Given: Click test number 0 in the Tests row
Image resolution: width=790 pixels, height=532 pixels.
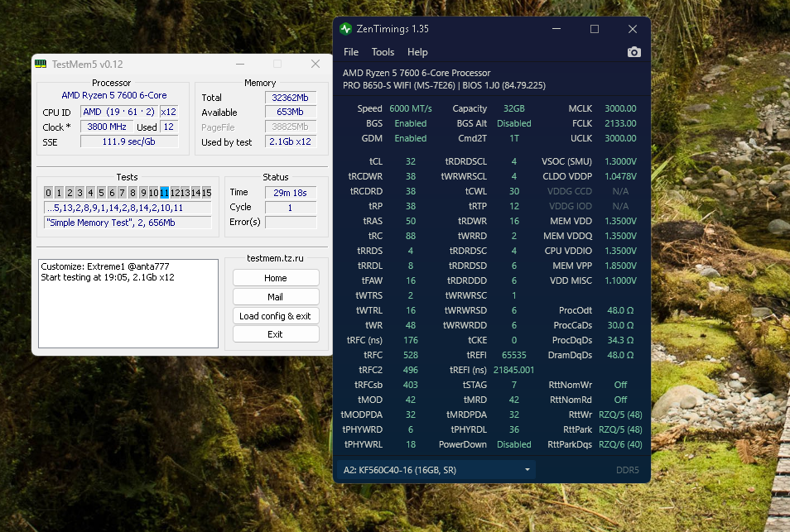Looking at the screenshot, I should [x=48, y=193].
